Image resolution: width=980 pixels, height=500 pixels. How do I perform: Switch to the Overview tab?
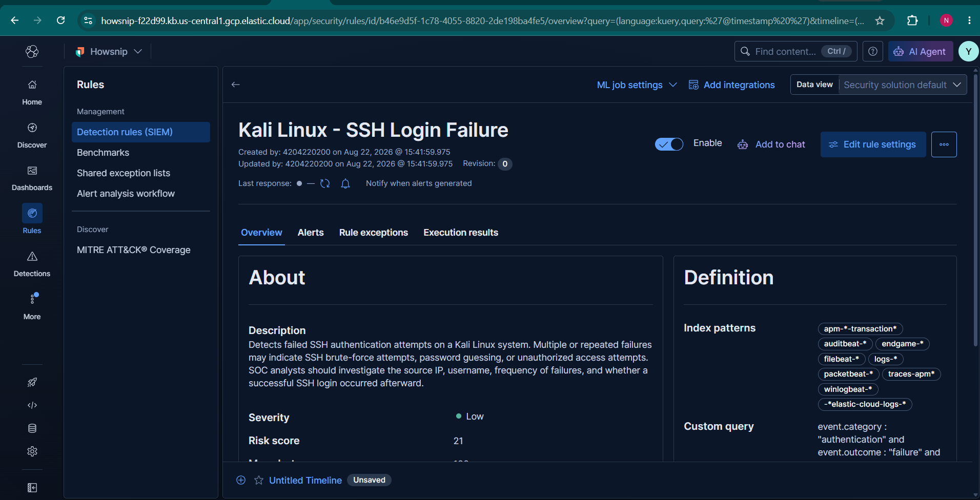click(261, 233)
